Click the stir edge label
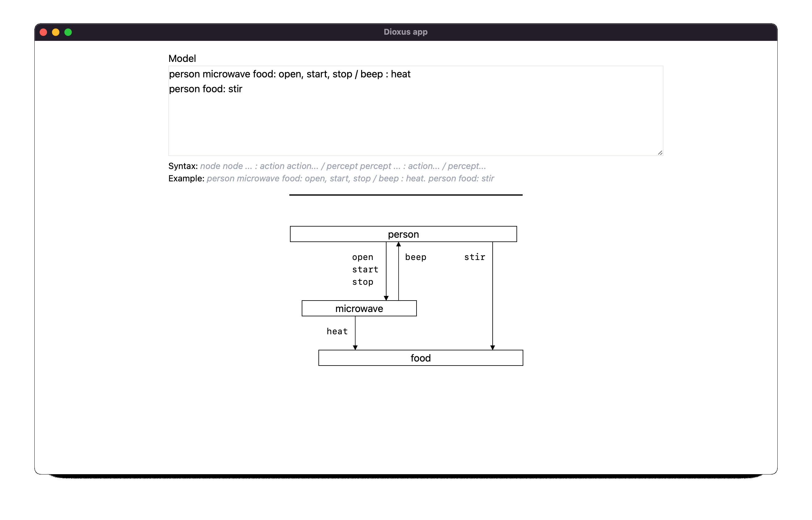 (x=474, y=257)
